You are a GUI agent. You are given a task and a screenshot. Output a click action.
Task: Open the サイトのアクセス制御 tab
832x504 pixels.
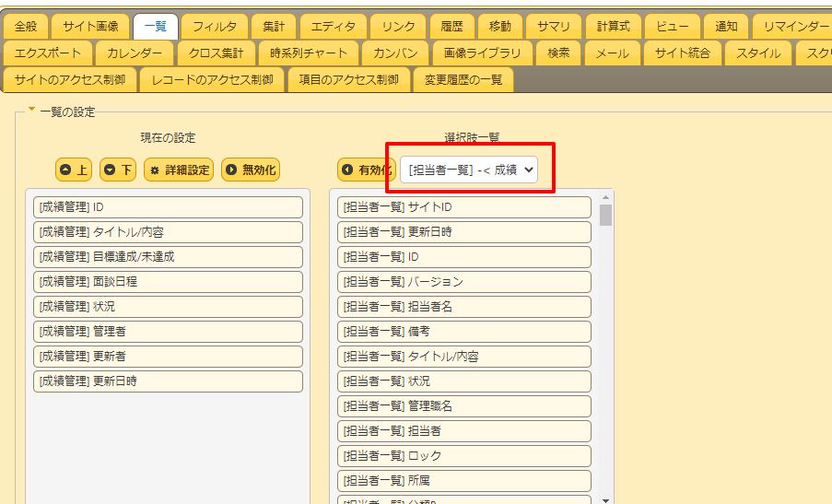70,79
